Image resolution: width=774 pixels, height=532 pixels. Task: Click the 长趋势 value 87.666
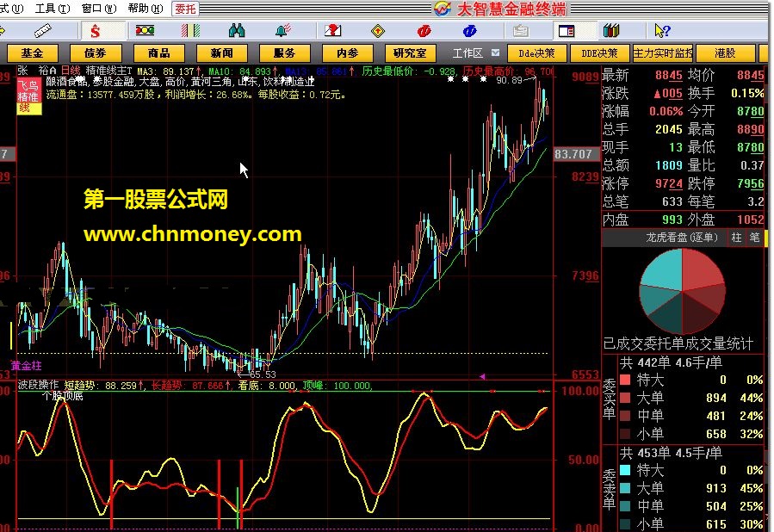coord(209,386)
